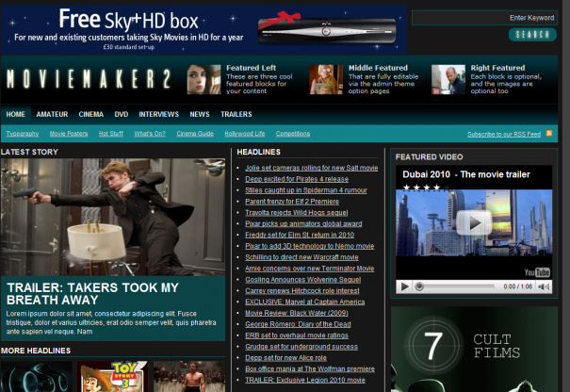This screenshot has height=392, width=570.
Task: Open Movie Review: Black Water (2009)
Action: [297, 313]
